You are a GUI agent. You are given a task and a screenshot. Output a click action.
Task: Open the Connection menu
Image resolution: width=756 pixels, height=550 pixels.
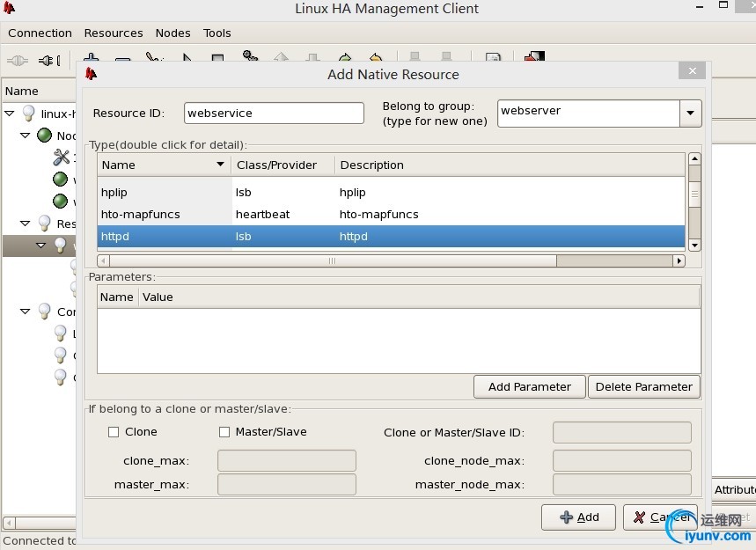pos(40,33)
